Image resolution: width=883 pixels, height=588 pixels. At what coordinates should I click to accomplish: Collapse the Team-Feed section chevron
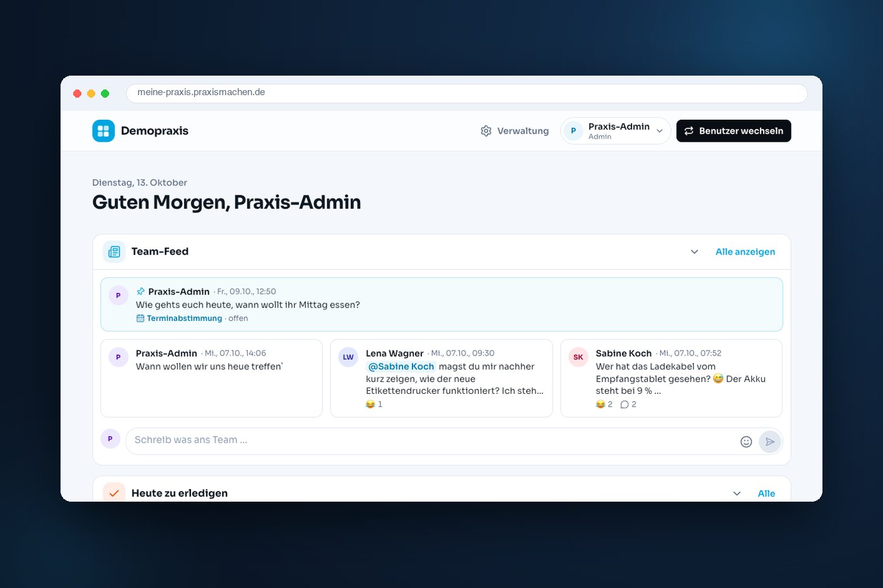click(694, 252)
